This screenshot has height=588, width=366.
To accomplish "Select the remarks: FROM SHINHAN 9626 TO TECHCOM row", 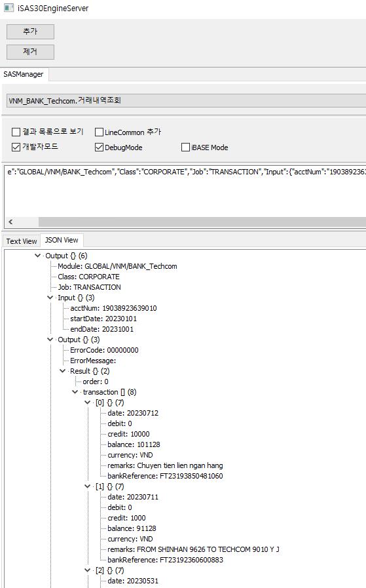I will coord(193,550).
